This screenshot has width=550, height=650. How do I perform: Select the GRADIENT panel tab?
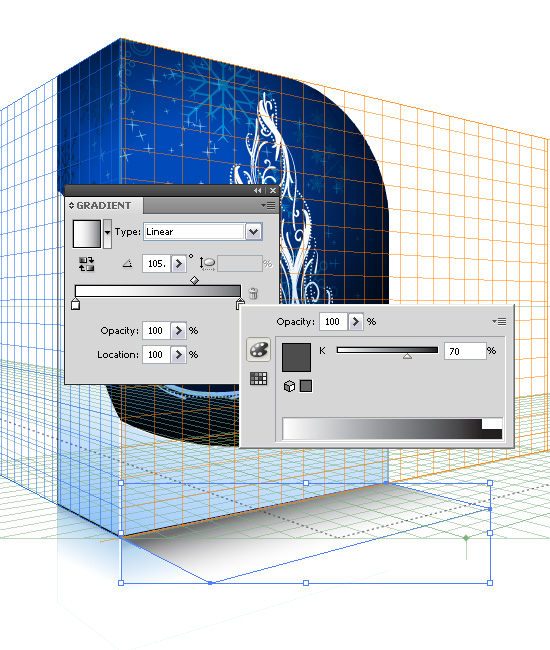[x=104, y=205]
